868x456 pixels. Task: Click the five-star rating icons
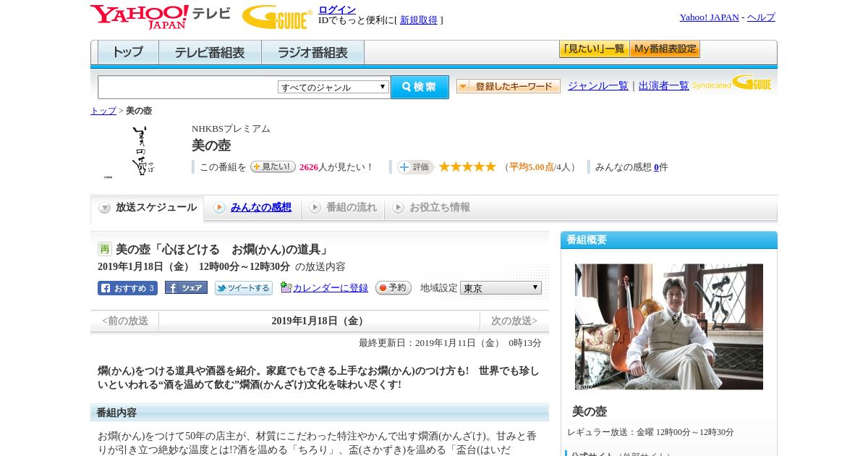pyautogui.click(x=467, y=166)
